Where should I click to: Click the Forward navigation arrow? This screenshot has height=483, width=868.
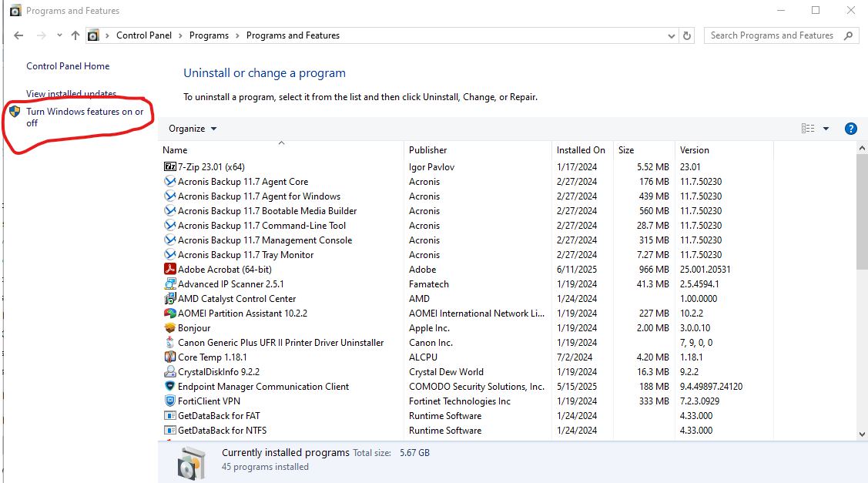(x=42, y=35)
